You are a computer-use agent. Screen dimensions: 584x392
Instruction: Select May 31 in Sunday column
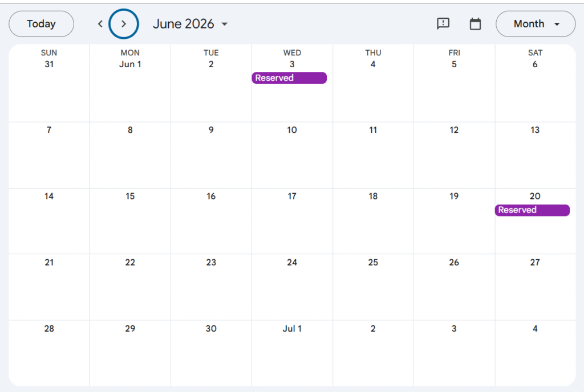click(x=49, y=64)
